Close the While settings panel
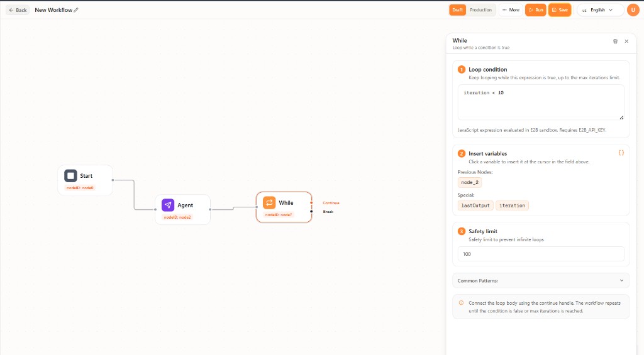The image size is (644, 355). pyautogui.click(x=626, y=41)
